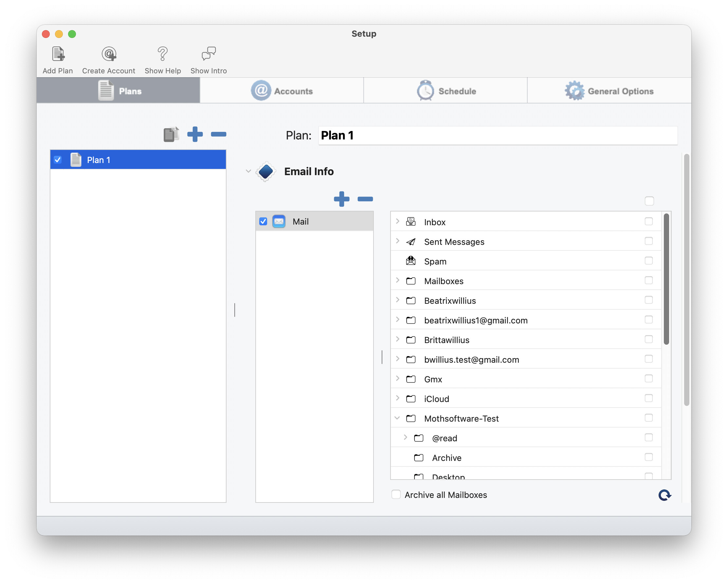Expand the Gmx folder
The width and height of the screenshot is (728, 584).
point(397,379)
